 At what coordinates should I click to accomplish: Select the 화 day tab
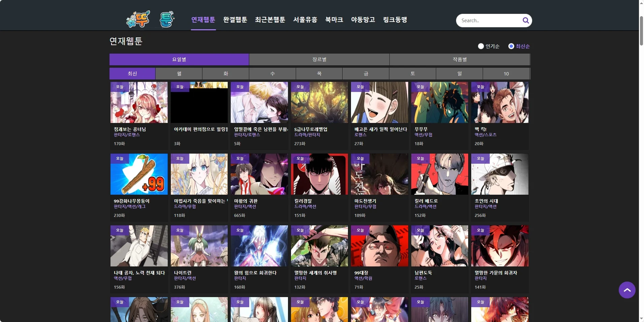tap(226, 73)
